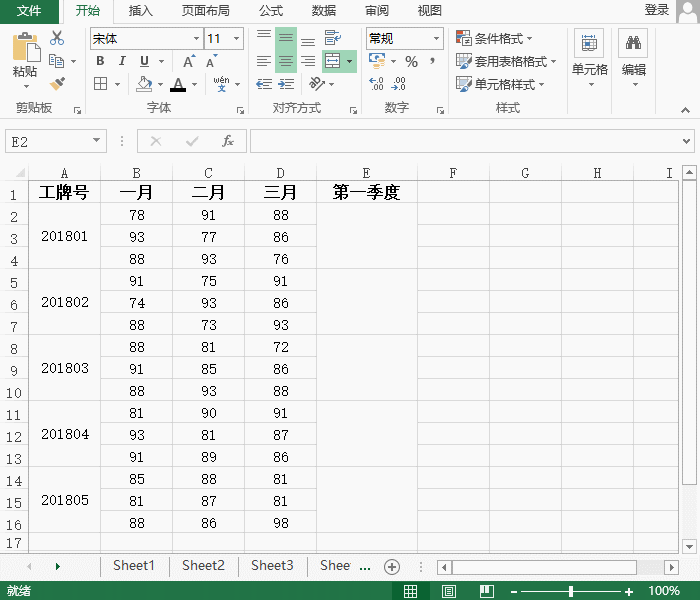Image resolution: width=700 pixels, height=600 pixels.
Task: Click the Cut scissors icon
Action: click(x=57, y=38)
